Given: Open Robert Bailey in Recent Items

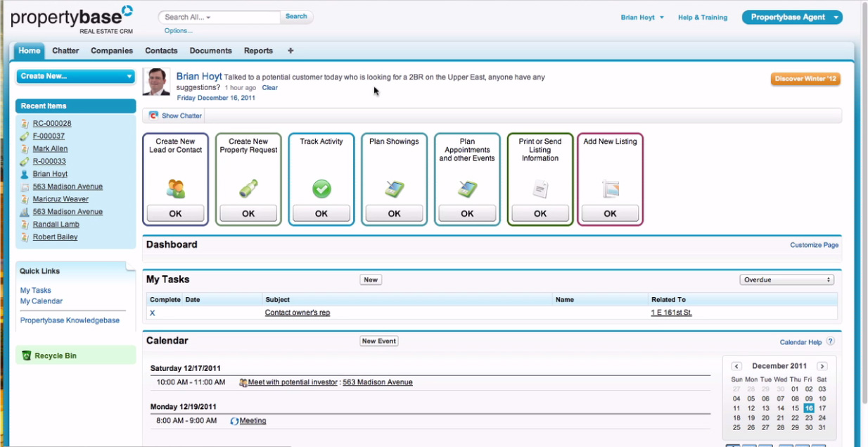Looking at the screenshot, I should pos(55,237).
